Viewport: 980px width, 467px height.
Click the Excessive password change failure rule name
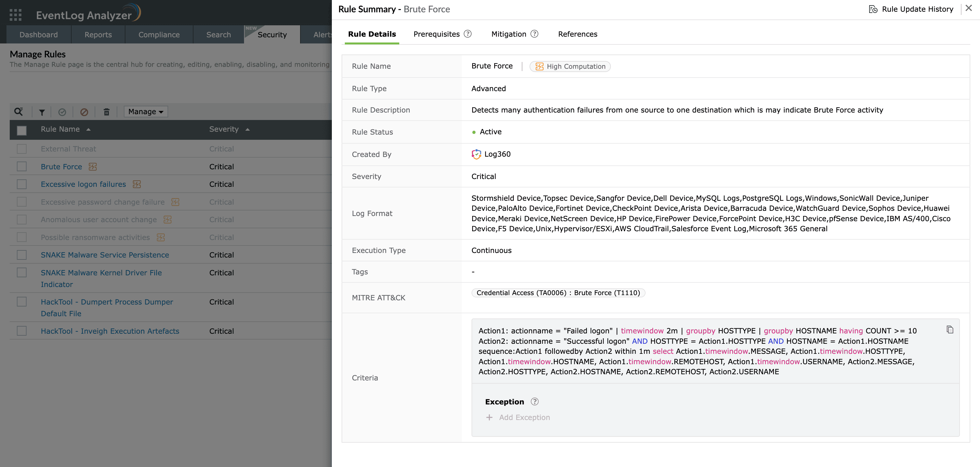point(103,202)
